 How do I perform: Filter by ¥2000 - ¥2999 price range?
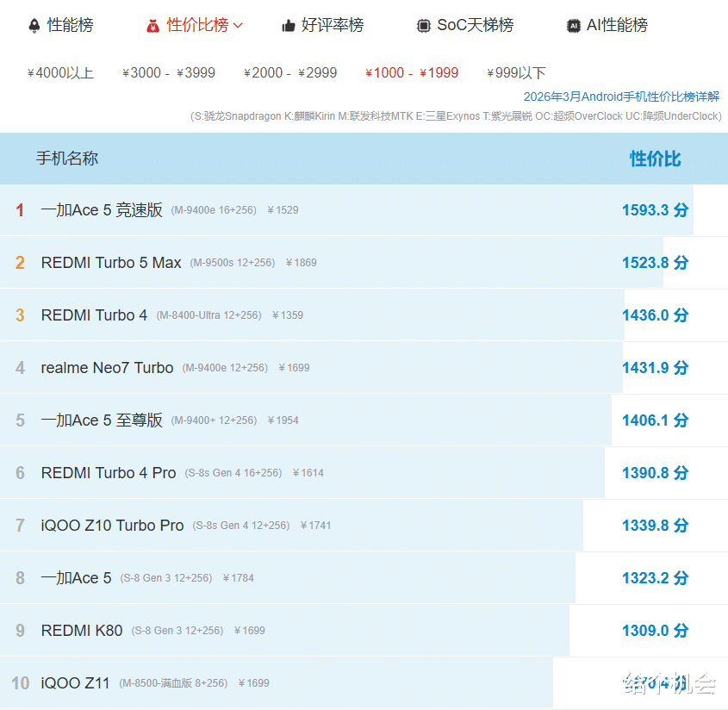[290, 73]
